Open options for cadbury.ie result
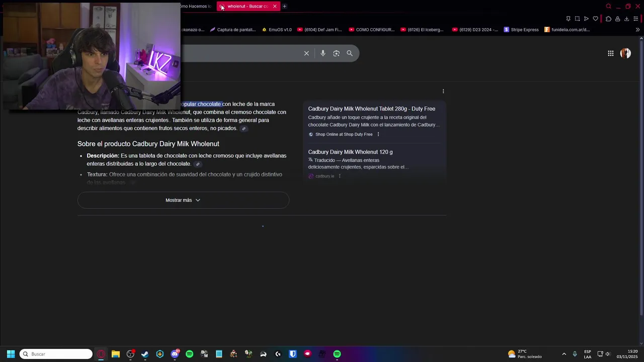This screenshot has height=362, width=644. [340, 176]
